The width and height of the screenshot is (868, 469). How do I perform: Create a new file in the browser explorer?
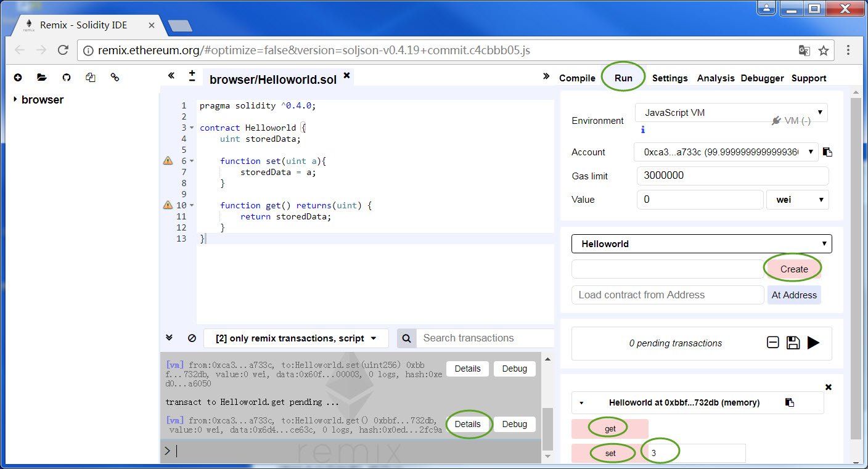(18, 78)
